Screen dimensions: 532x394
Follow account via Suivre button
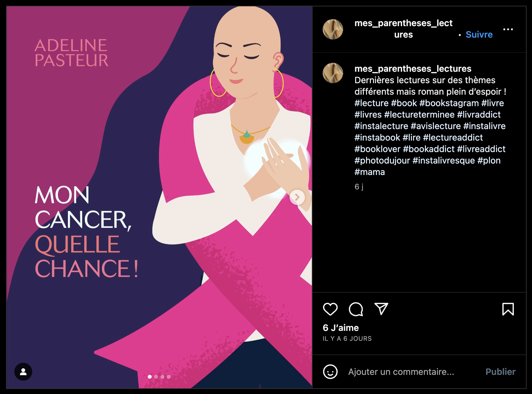pos(479,34)
